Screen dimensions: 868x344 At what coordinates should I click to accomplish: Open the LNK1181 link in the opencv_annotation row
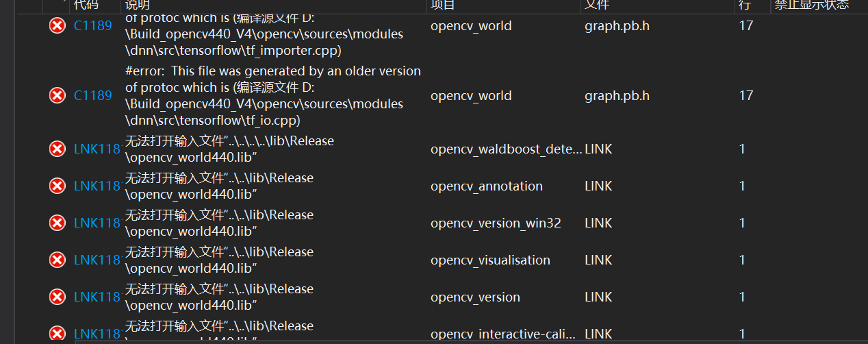[x=97, y=186]
